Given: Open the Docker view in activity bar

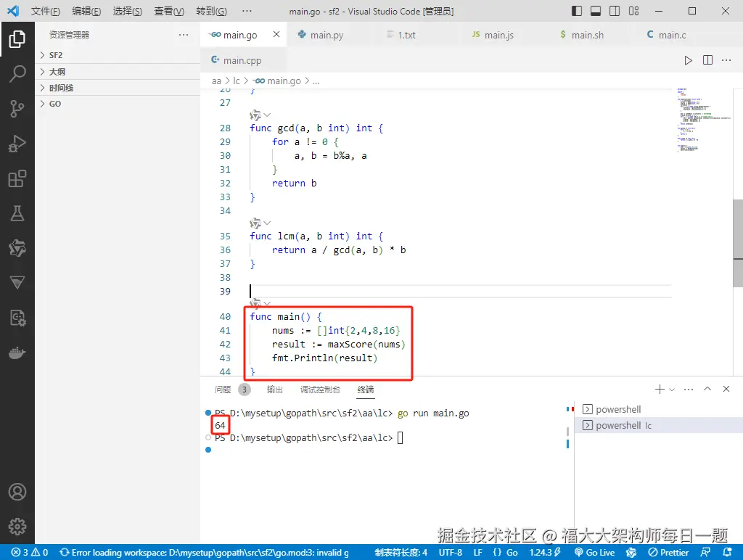Looking at the screenshot, I should coord(17,353).
